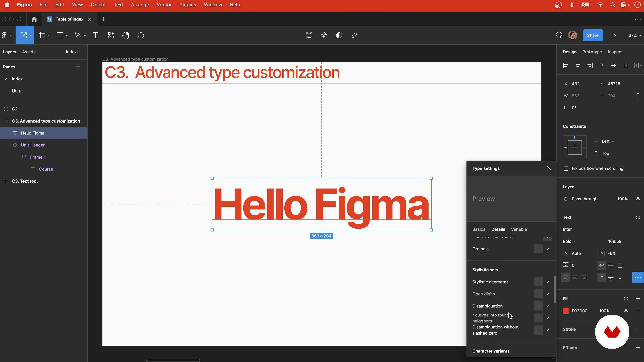The height and width of the screenshot is (362, 644).
Task: Enable Fix position when scrolling checkbox
Action: pyautogui.click(x=566, y=168)
